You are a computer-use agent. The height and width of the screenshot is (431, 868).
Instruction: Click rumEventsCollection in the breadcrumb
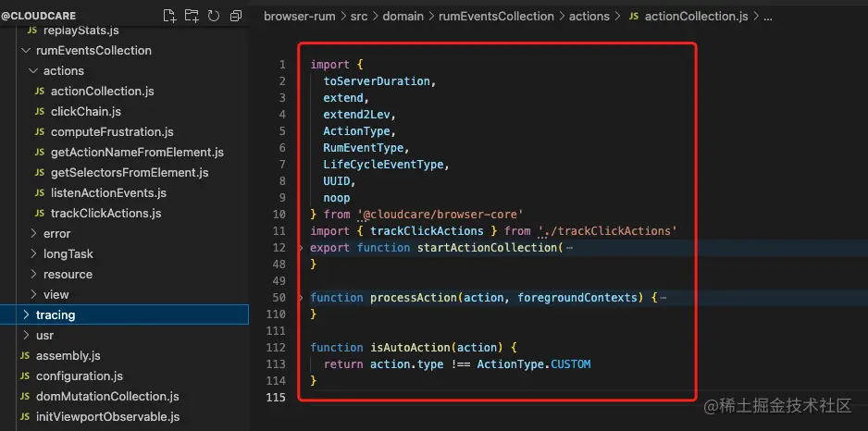tap(496, 17)
